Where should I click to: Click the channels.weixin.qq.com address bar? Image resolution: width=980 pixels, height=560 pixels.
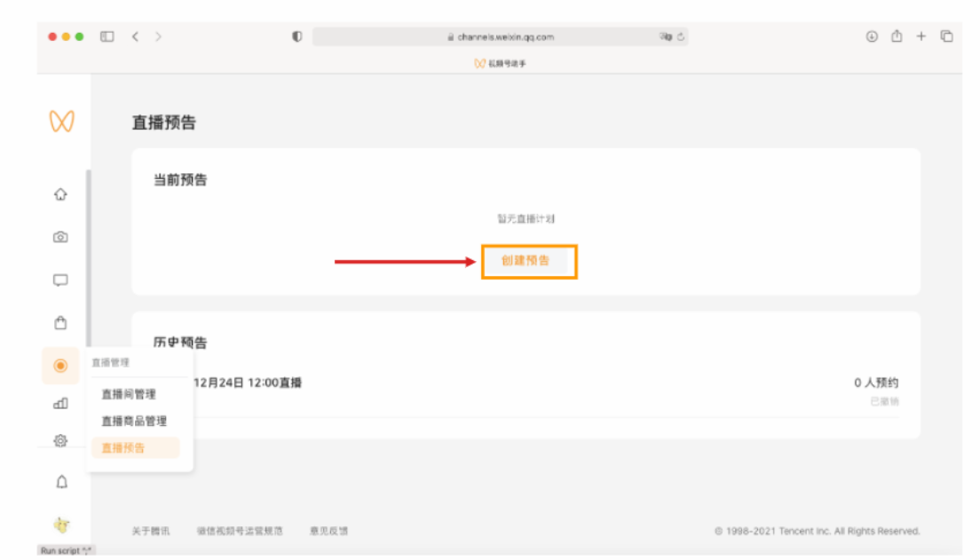[x=500, y=37]
